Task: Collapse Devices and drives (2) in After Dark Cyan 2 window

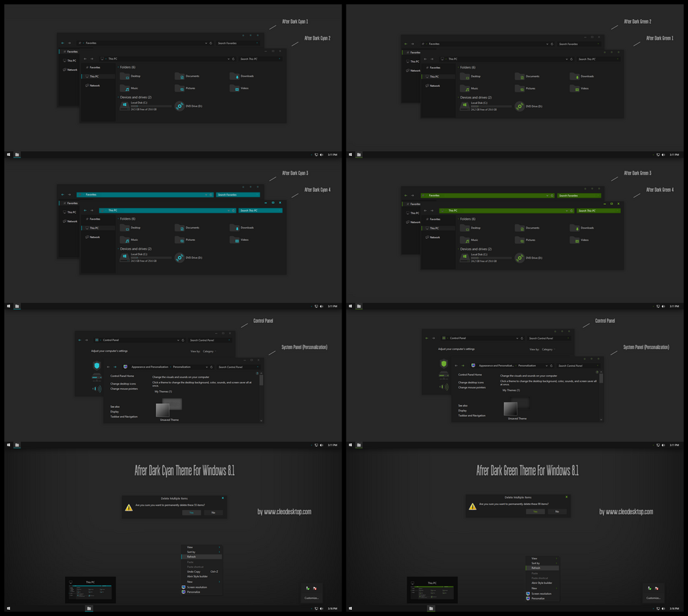Action: coord(118,97)
